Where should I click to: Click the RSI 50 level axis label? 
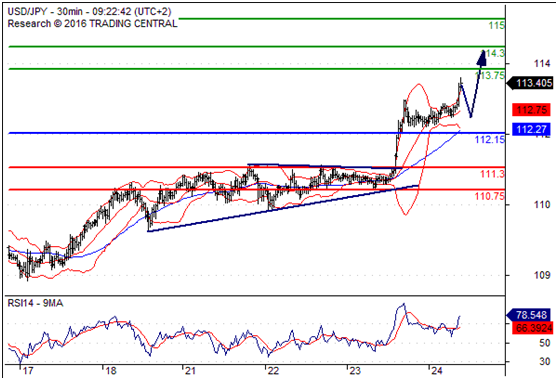tap(544, 343)
